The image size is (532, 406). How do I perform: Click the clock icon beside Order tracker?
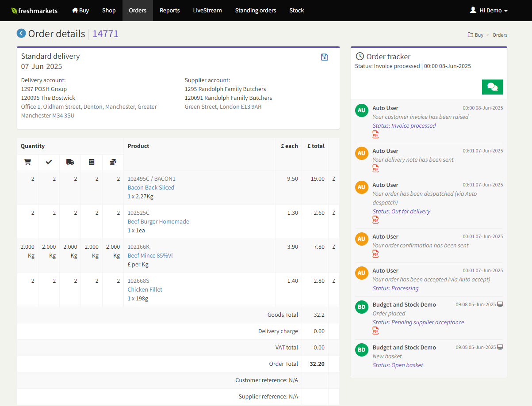(360, 56)
